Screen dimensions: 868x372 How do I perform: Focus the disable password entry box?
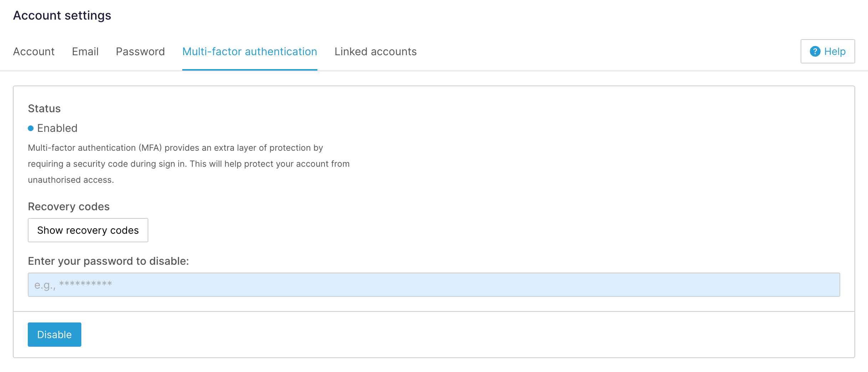click(434, 284)
